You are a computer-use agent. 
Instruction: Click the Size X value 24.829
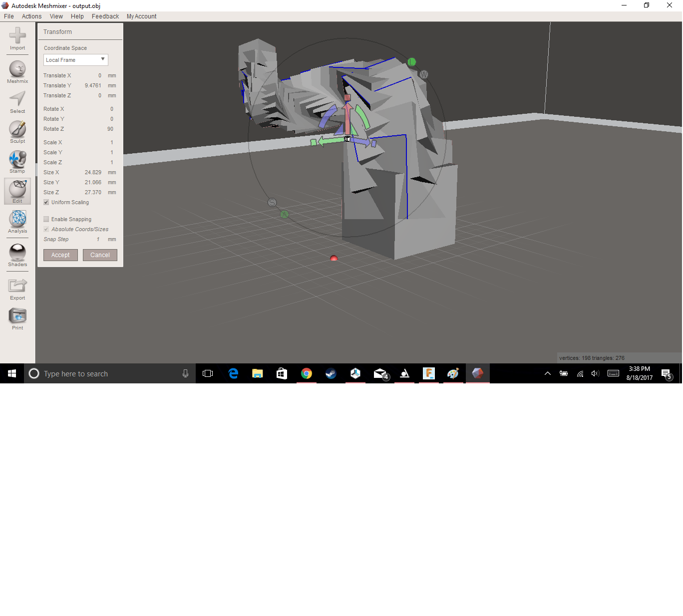[93, 172]
